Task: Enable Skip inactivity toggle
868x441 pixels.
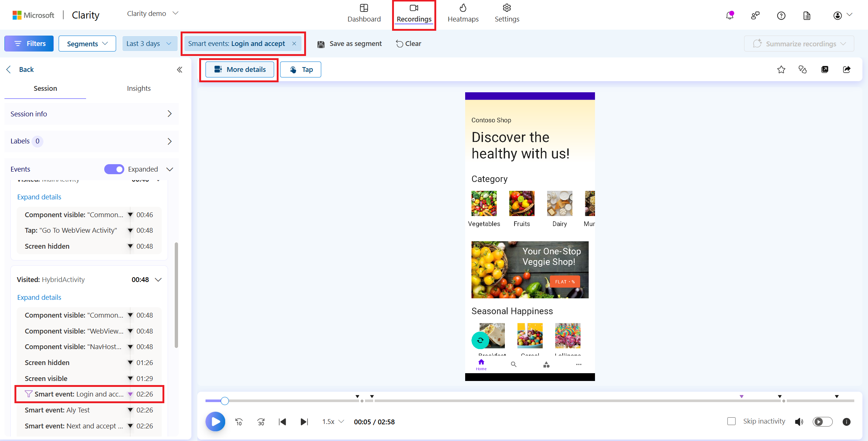Action: (x=731, y=421)
